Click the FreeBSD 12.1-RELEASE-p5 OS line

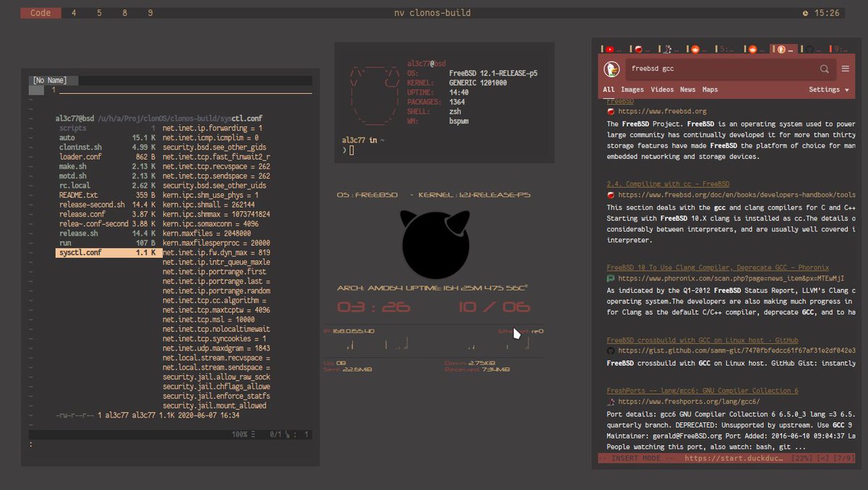(x=472, y=74)
